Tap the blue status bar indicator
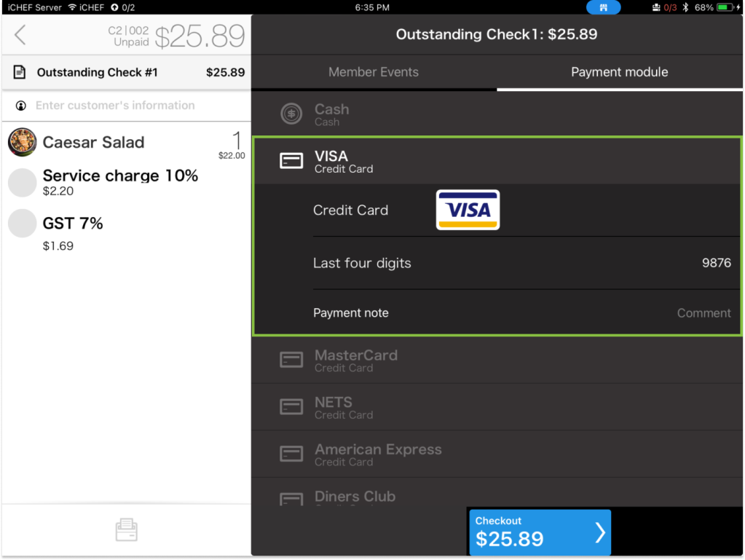 [603, 7]
